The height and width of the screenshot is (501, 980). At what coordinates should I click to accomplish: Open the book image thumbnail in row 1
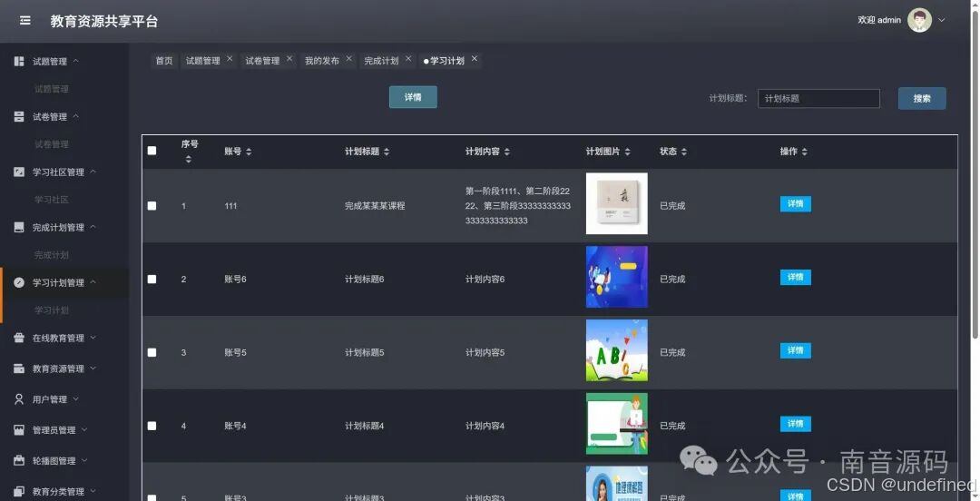[616, 203]
